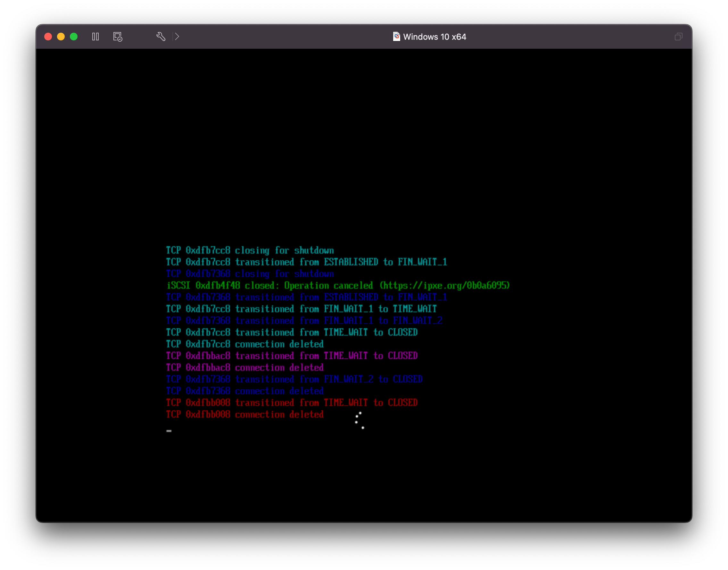Open virtual machine settings with the wrench icon
728x570 pixels.
tap(161, 36)
